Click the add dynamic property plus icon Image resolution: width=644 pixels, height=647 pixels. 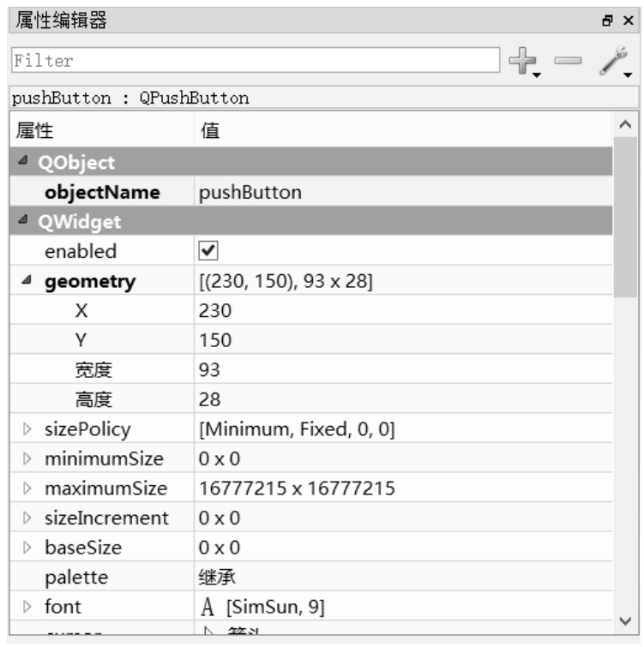(x=523, y=61)
